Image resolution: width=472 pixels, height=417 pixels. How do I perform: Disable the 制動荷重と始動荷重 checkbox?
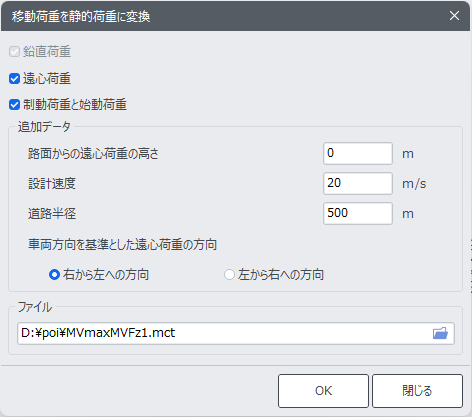coord(14,105)
